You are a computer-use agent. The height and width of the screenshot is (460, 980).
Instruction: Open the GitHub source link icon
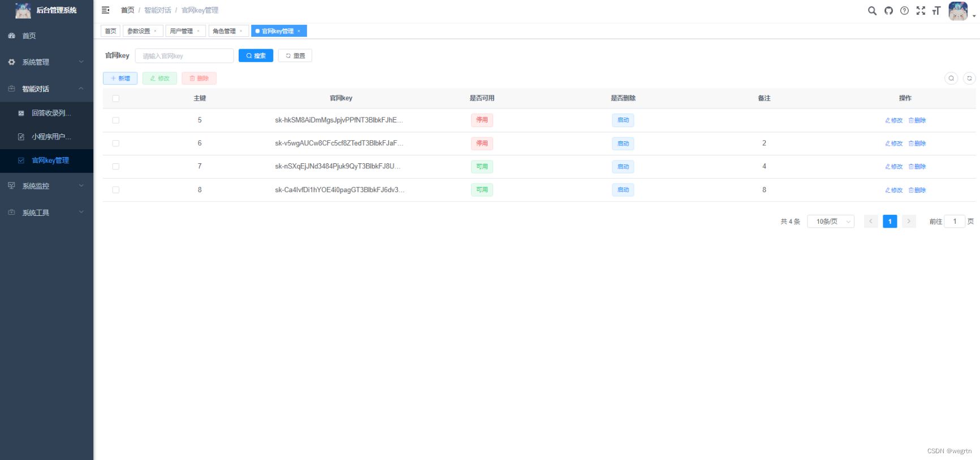pyautogui.click(x=888, y=11)
